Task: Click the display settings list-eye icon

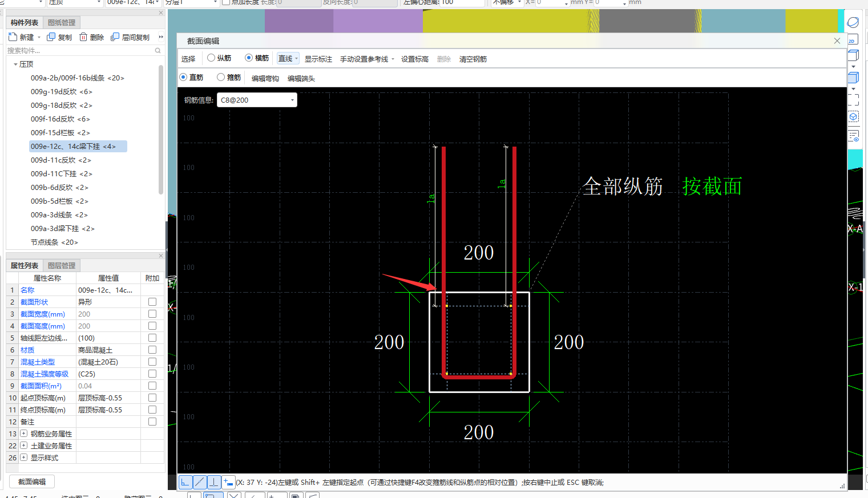Action: click(x=853, y=136)
